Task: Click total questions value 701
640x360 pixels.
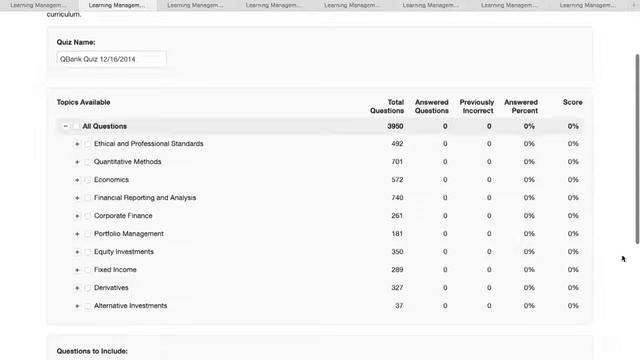Action: coord(397,162)
